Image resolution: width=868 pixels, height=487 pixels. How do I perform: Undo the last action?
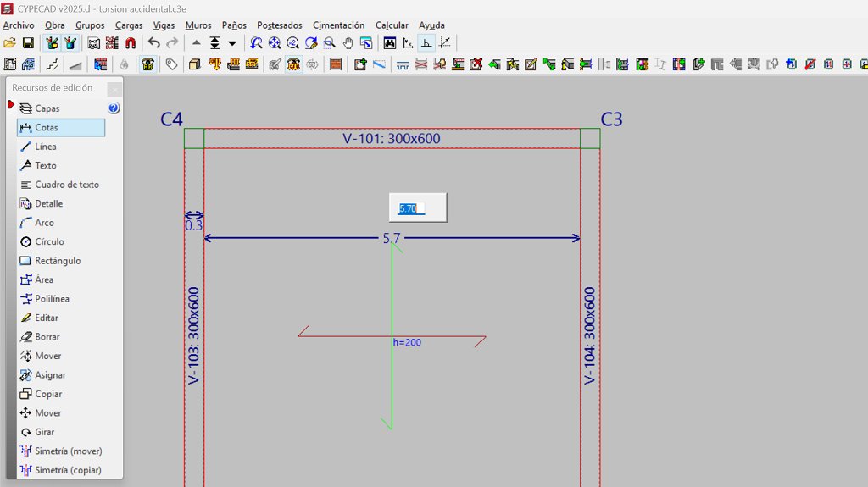pos(153,43)
